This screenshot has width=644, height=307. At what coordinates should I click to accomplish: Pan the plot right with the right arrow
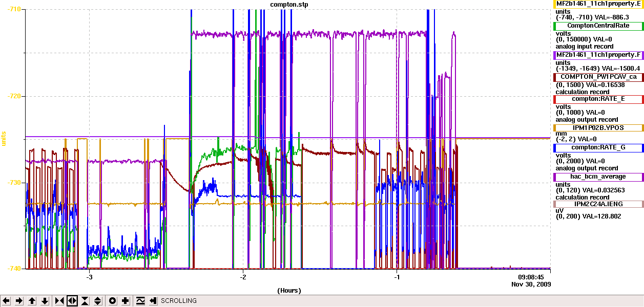click(x=19, y=301)
